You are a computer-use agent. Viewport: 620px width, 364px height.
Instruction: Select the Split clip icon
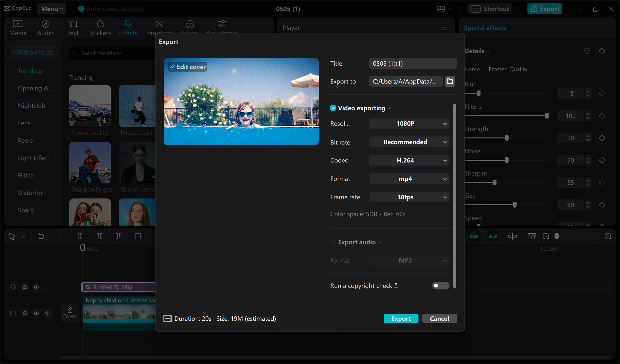(80, 236)
